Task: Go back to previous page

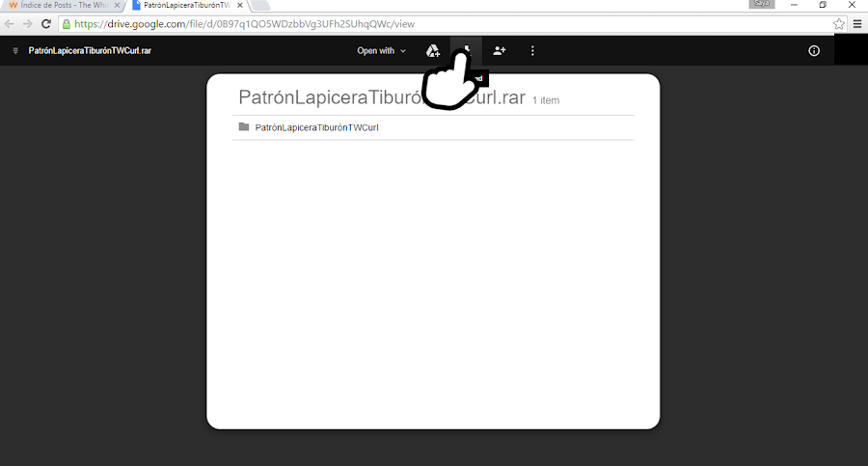Action: pos(10,24)
